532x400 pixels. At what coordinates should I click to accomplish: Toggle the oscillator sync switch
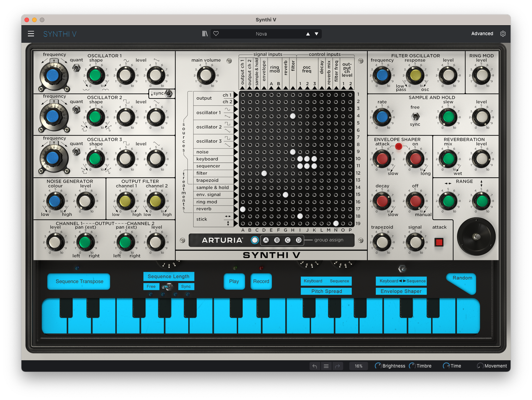click(168, 93)
